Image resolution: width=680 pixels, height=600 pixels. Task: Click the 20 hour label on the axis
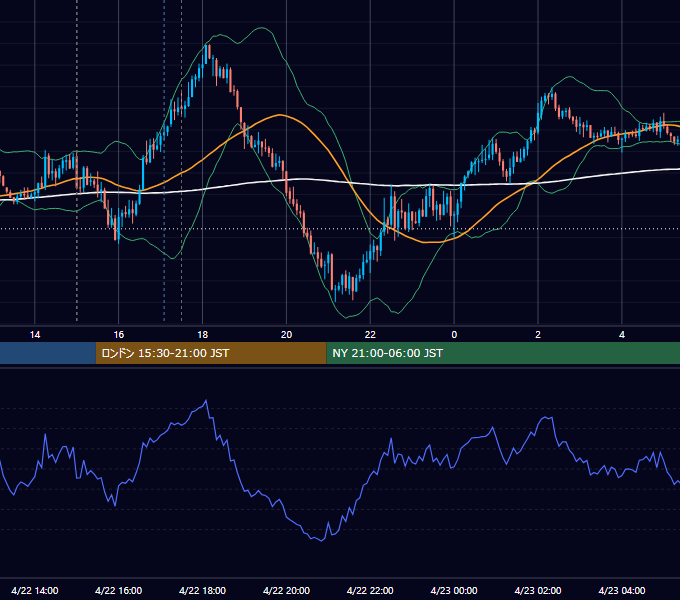click(x=286, y=335)
